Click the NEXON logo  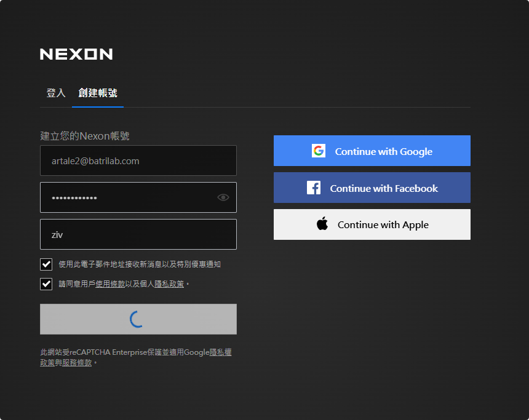pos(76,54)
